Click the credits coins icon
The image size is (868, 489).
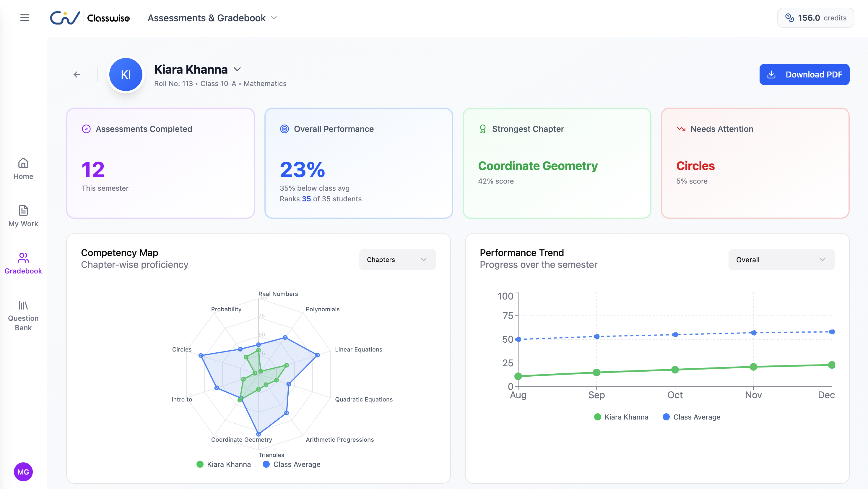tap(789, 18)
